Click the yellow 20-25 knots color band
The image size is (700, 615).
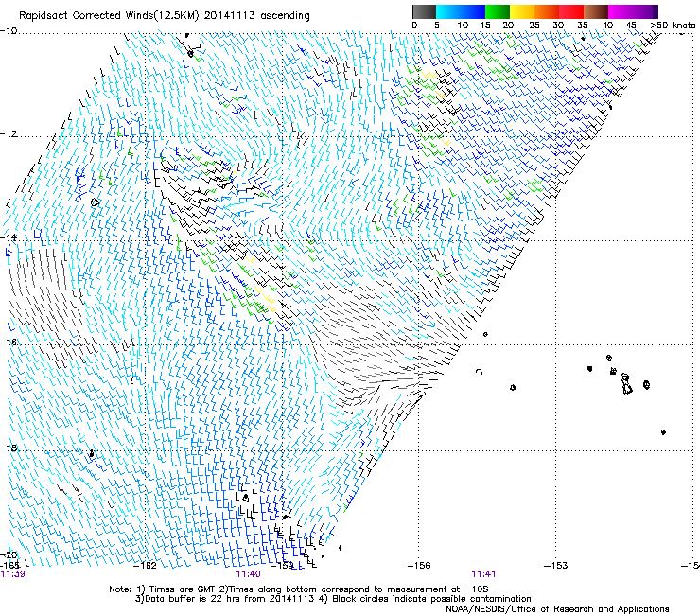(522, 11)
